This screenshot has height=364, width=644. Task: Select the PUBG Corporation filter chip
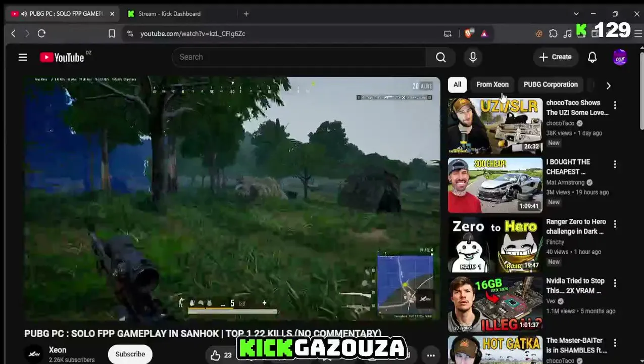tap(551, 84)
